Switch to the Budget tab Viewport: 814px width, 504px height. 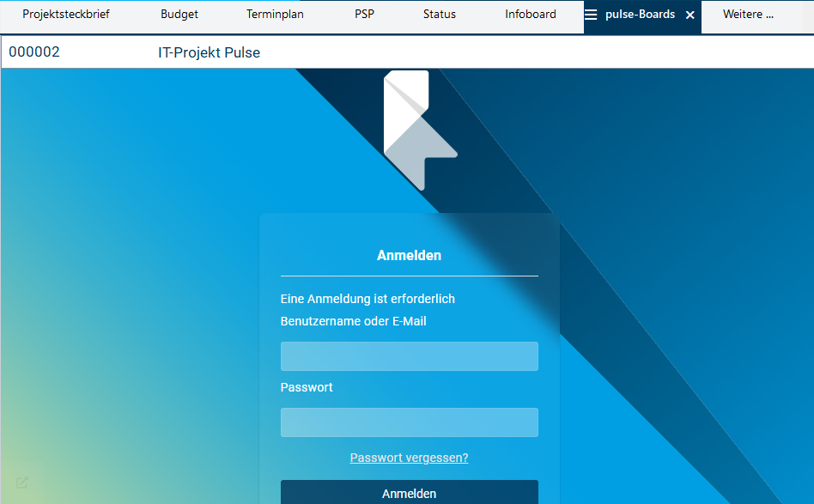coord(179,15)
